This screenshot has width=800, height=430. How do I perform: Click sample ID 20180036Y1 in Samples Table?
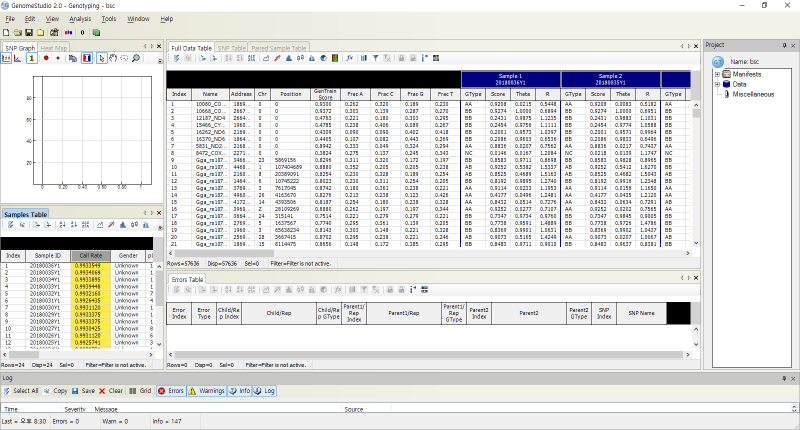pos(44,266)
